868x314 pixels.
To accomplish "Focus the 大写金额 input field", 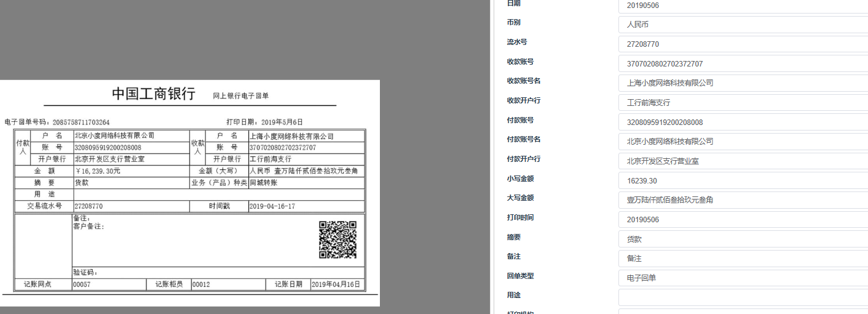I will (743, 200).
